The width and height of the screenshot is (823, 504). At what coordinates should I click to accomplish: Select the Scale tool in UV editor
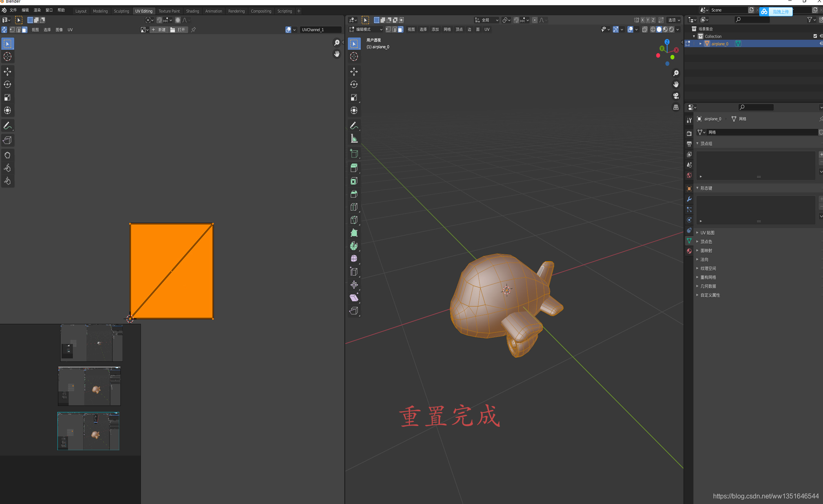click(x=8, y=98)
